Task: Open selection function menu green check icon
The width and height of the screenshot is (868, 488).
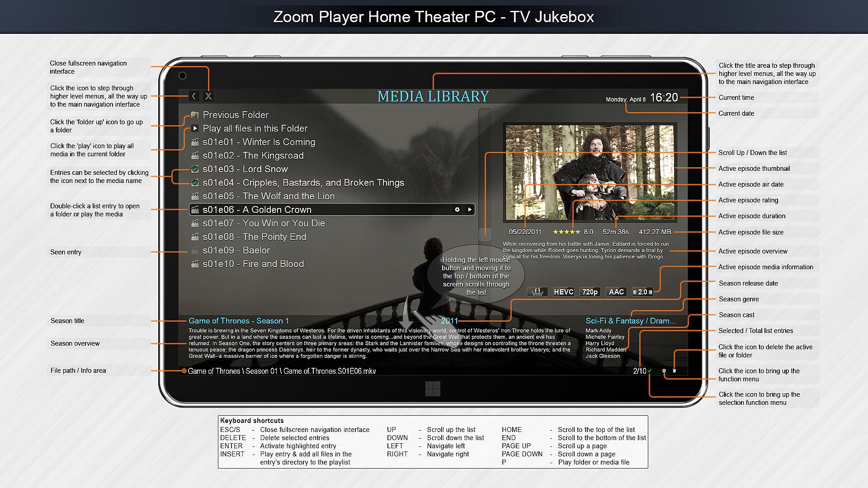Action: pyautogui.click(x=650, y=371)
